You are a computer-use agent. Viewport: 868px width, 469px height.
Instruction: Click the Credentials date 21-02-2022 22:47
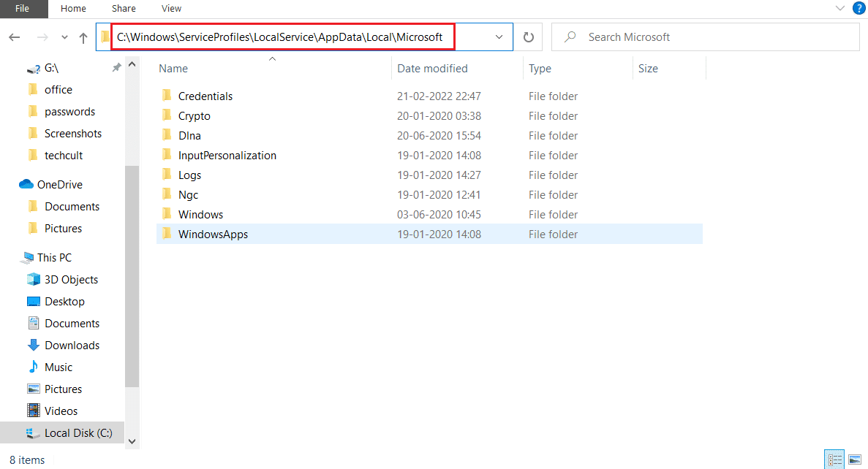pos(439,96)
